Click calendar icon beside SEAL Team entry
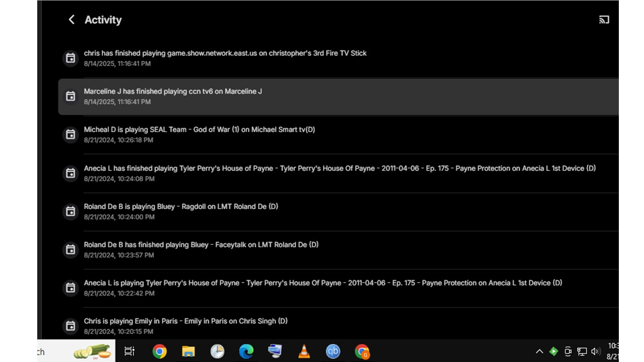This screenshot has height=362, width=644. click(71, 135)
